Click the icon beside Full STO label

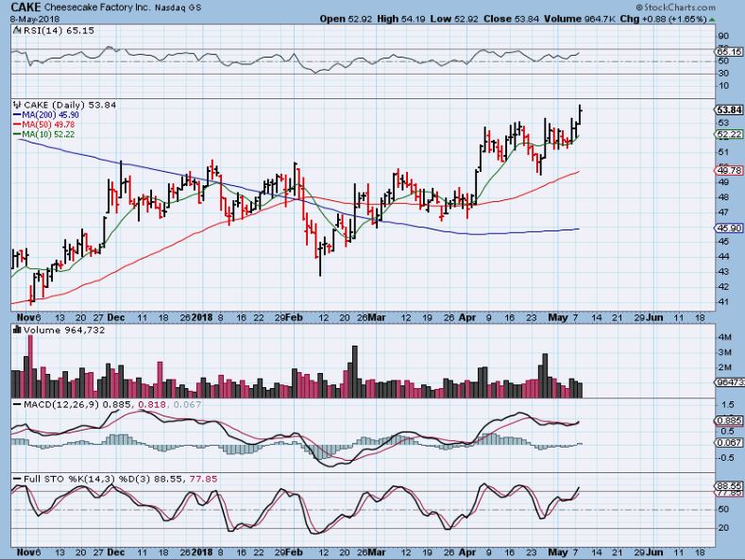click(14, 479)
